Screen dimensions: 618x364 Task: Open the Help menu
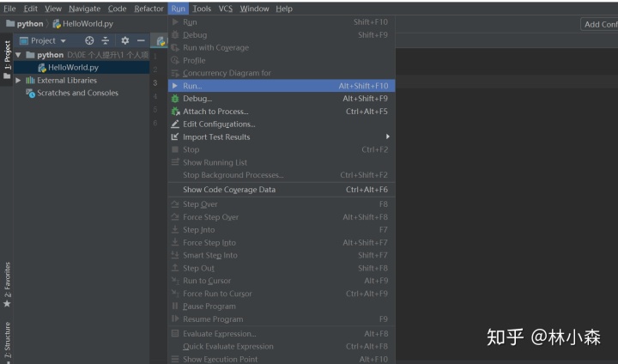[284, 9]
